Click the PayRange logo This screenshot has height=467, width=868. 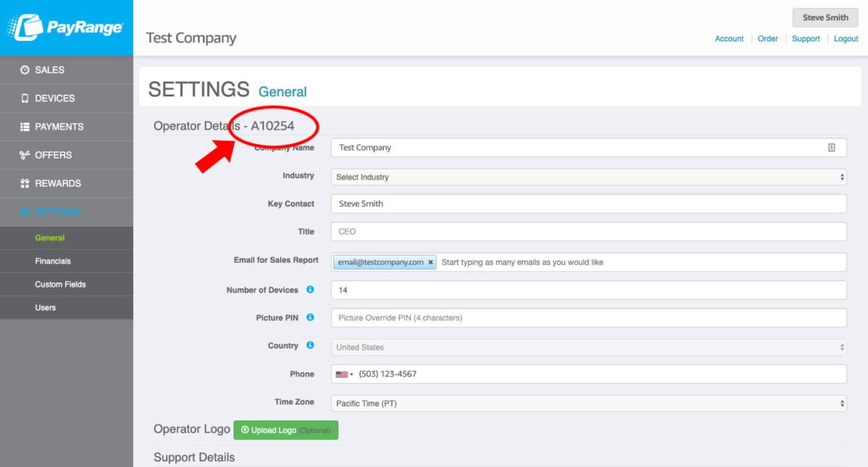tap(66, 28)
